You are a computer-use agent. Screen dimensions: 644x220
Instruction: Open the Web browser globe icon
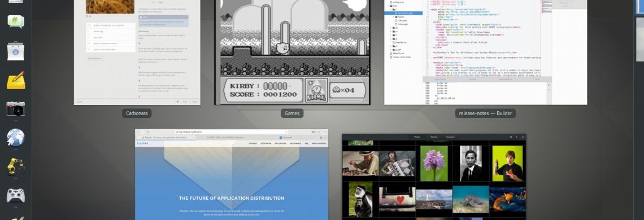[16, 138]
